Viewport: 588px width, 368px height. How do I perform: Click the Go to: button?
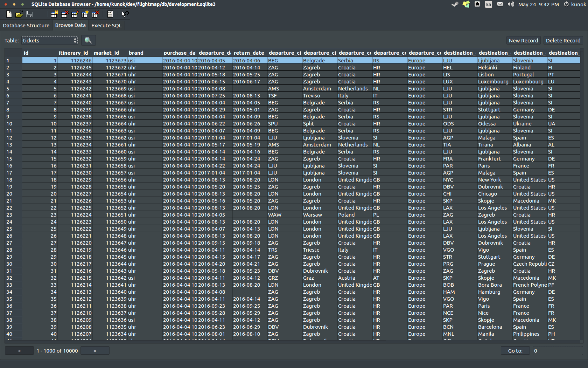(515, 350)
